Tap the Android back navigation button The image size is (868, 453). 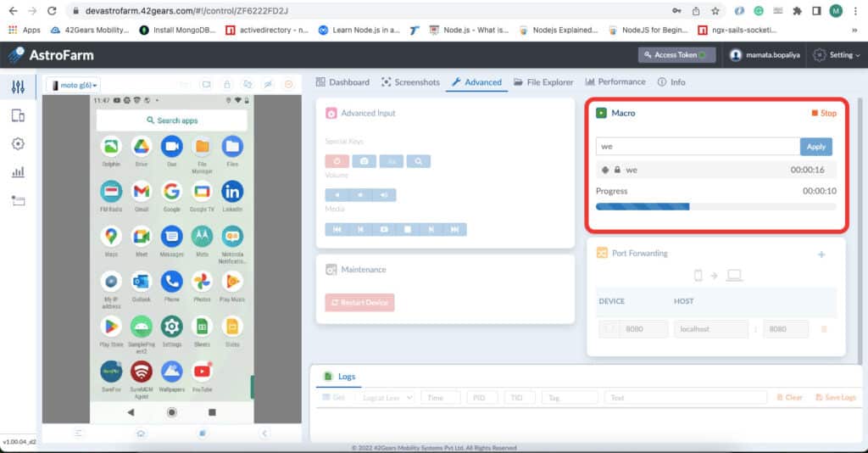[x=131, y=412]
